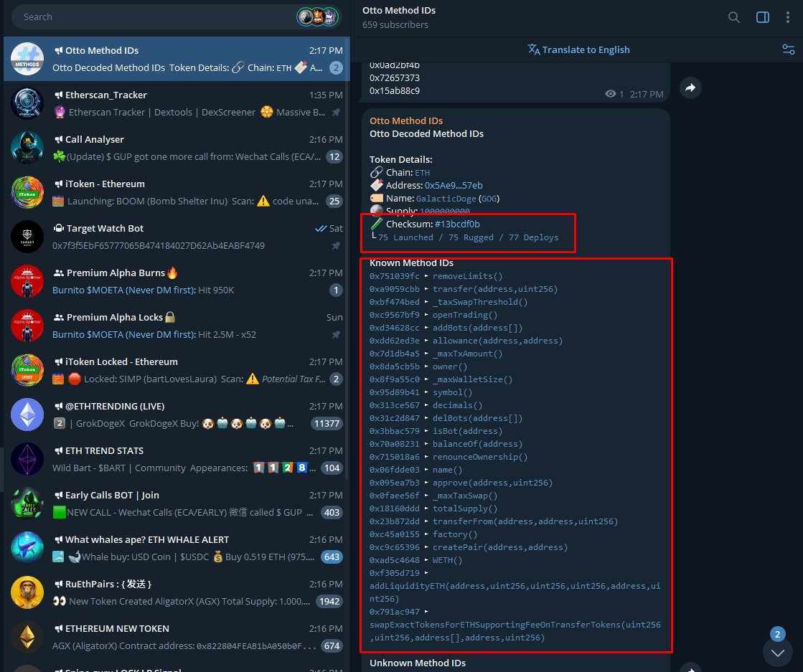Screen dimensions: 803x672
Task: Open the ETH chain link
Action: [423, 173]
